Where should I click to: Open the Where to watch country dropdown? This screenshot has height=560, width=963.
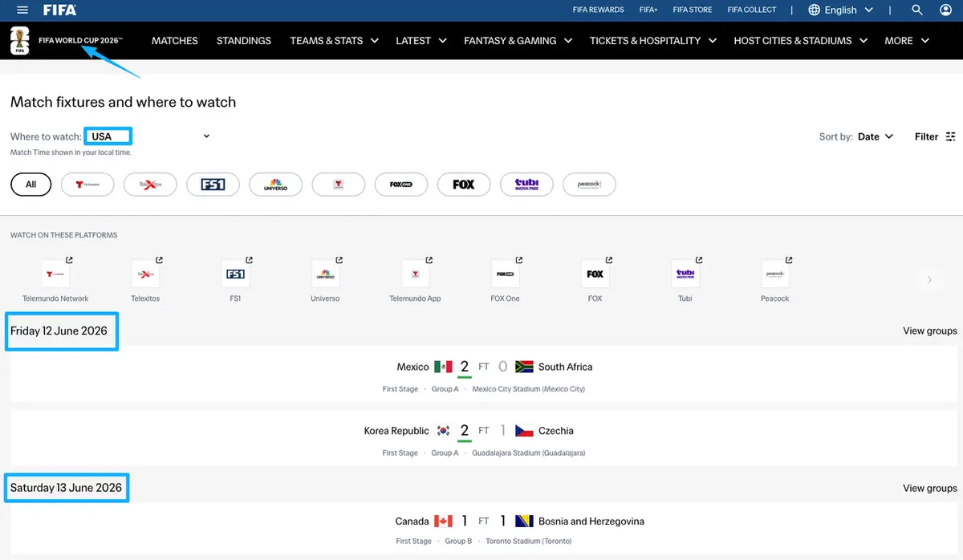click(x=149, y=136)
